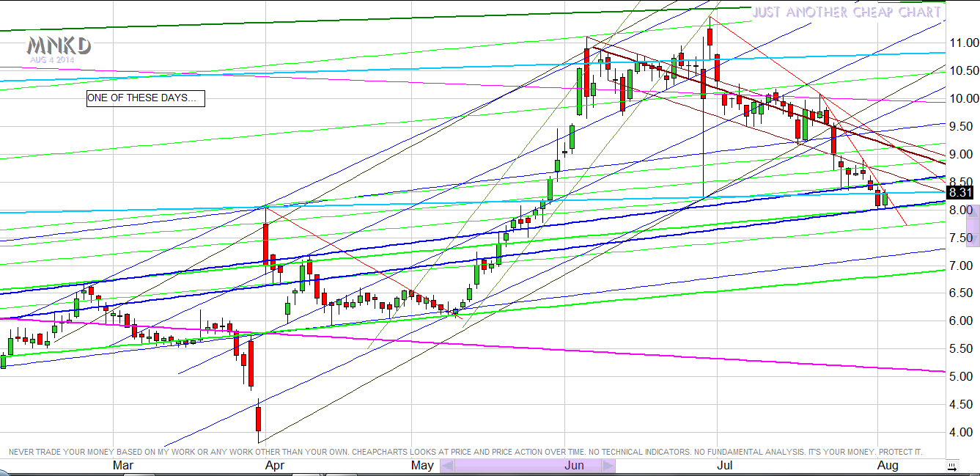Click the left arrow on time-axis scrollbar
Viewport: 980px width, 476px height.
[447, 466]
